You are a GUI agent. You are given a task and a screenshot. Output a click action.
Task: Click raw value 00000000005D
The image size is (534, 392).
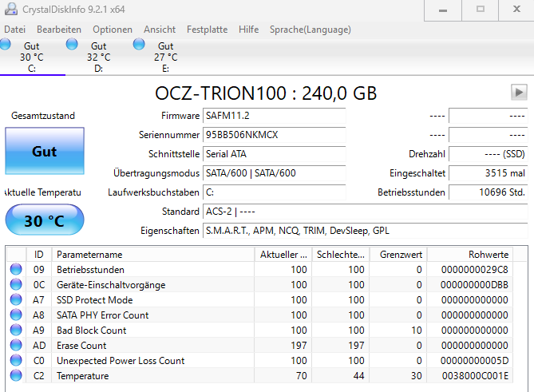pos(474,361)
